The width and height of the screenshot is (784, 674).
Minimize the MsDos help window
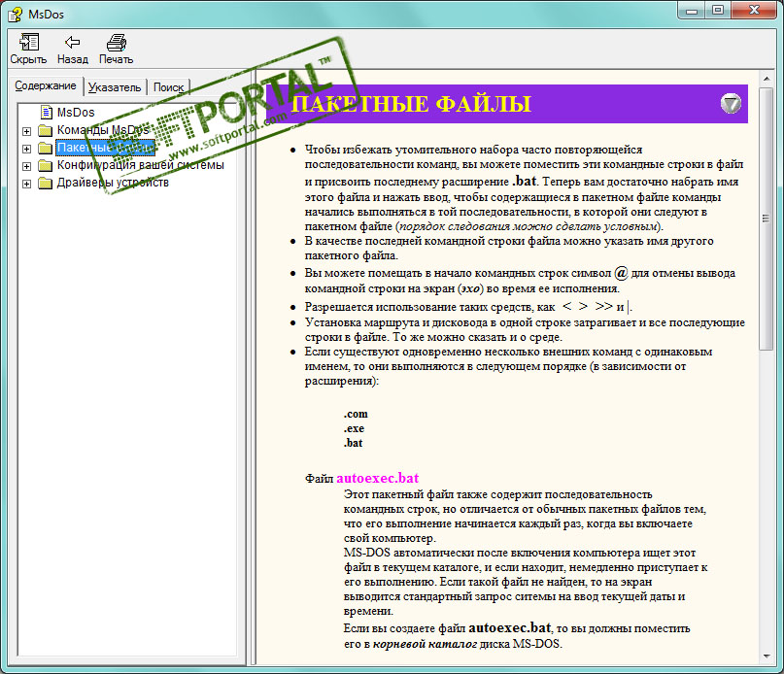point(692,10)
